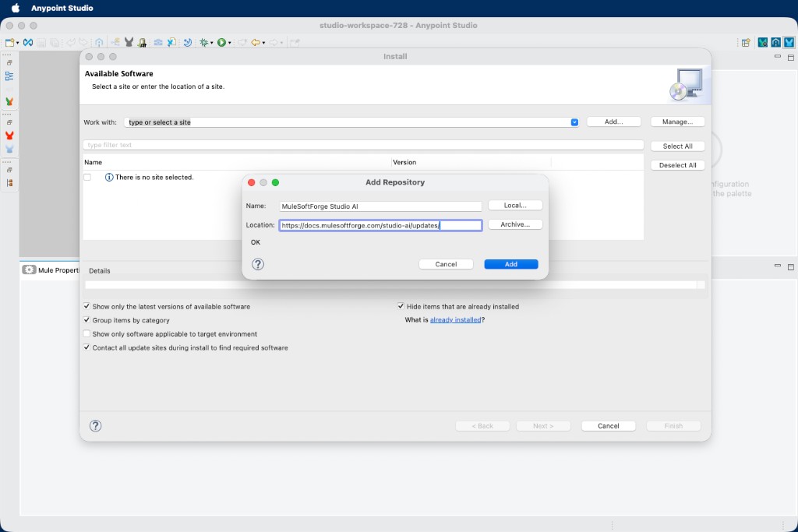Image resolution: width=798 pixels, height=532 pixels.
Task: Click the help icon at Install dialog bottom
Action: click(x=95, y=426)
